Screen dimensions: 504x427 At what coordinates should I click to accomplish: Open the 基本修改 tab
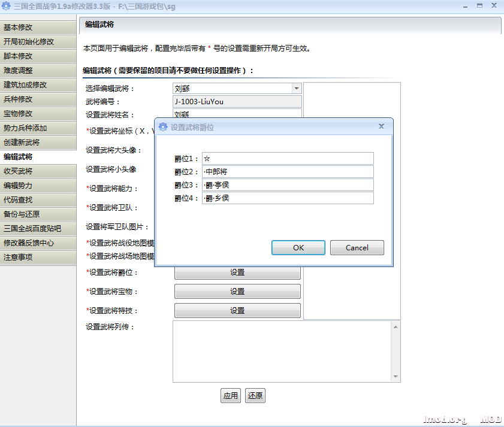point(38,28)
